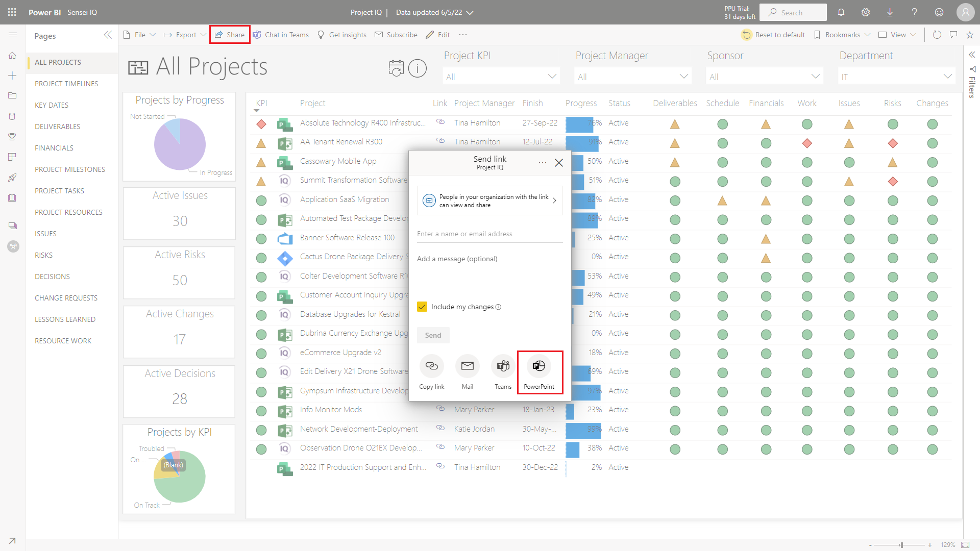This screenshot has height=551, width=980.
Task: Favorite the report with star icon
Action: pos(970,35)
